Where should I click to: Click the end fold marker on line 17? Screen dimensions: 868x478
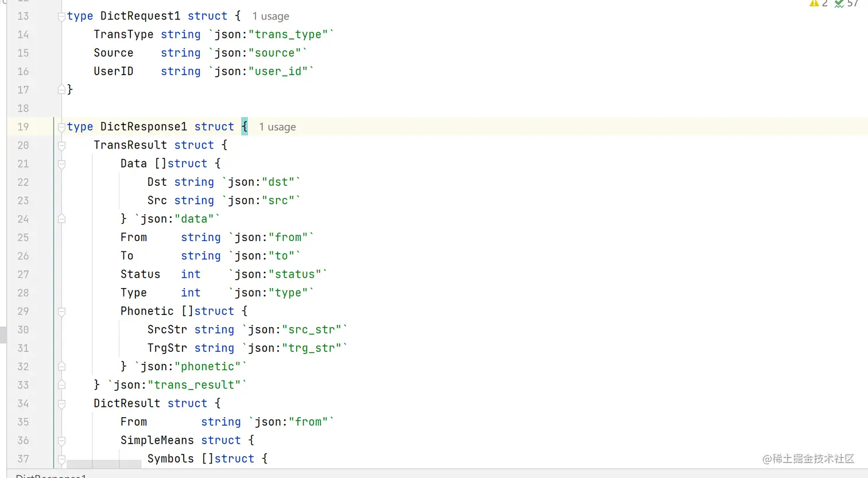61,90
